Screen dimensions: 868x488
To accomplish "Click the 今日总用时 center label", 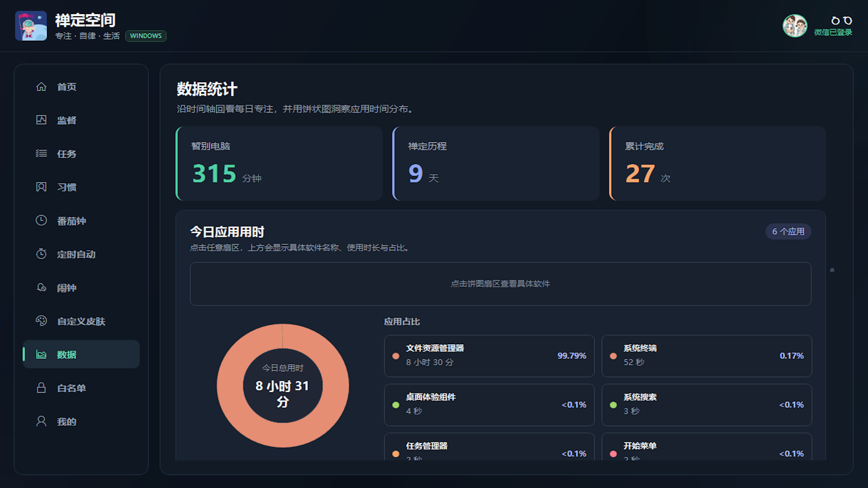I will click(283, 368).
